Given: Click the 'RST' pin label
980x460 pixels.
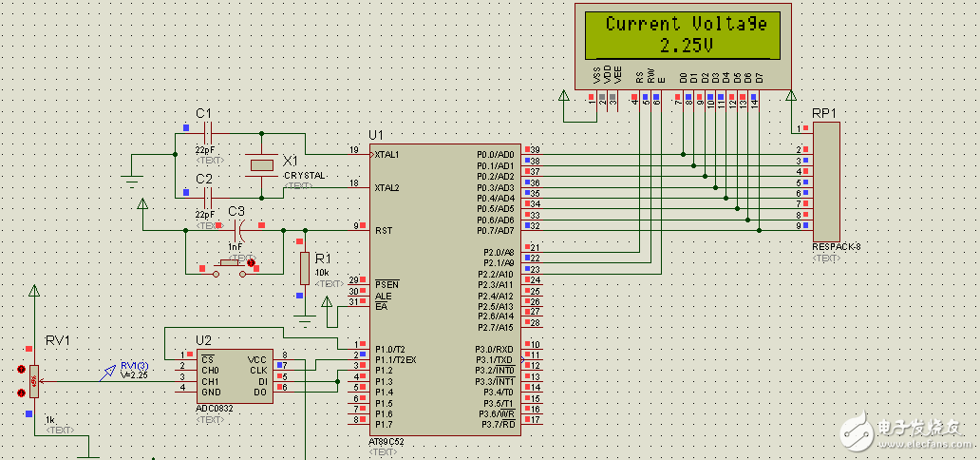Looking at the screenshot, I should pos(382,230).
